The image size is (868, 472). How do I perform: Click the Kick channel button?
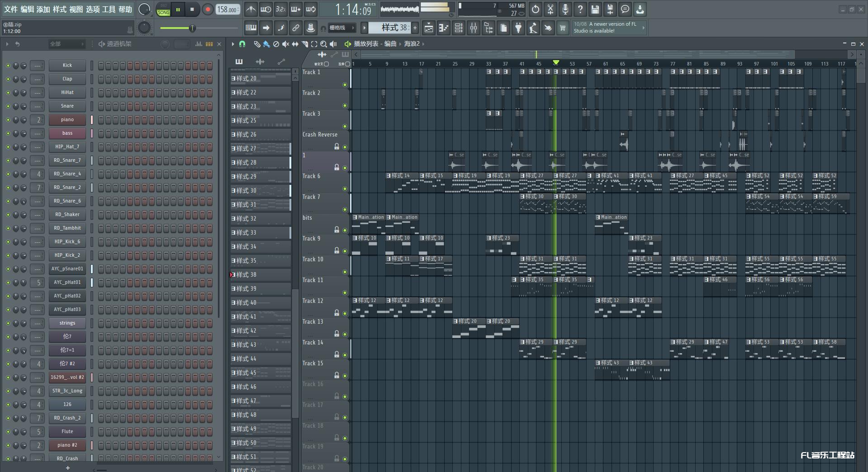(67, 66)
